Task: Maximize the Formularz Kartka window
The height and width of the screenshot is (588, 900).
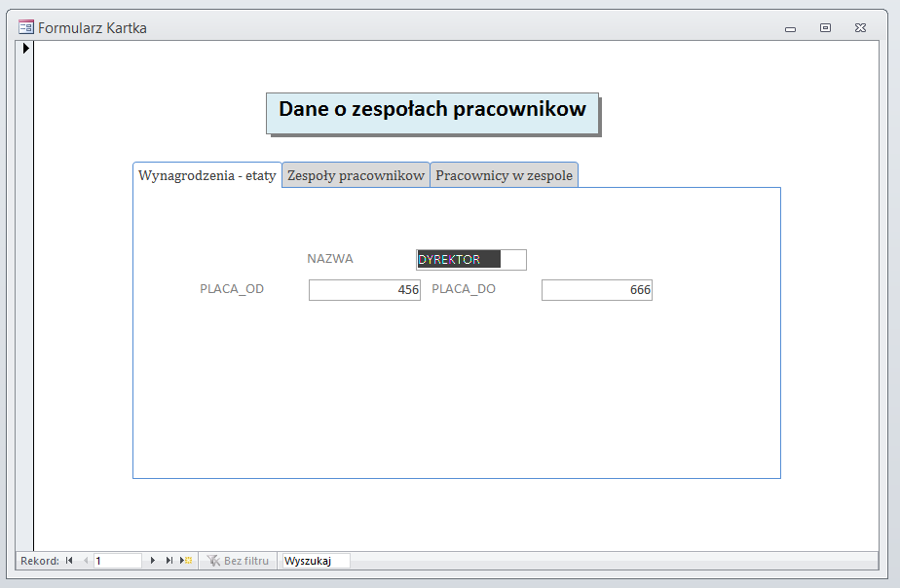Action: pos(825,28)
